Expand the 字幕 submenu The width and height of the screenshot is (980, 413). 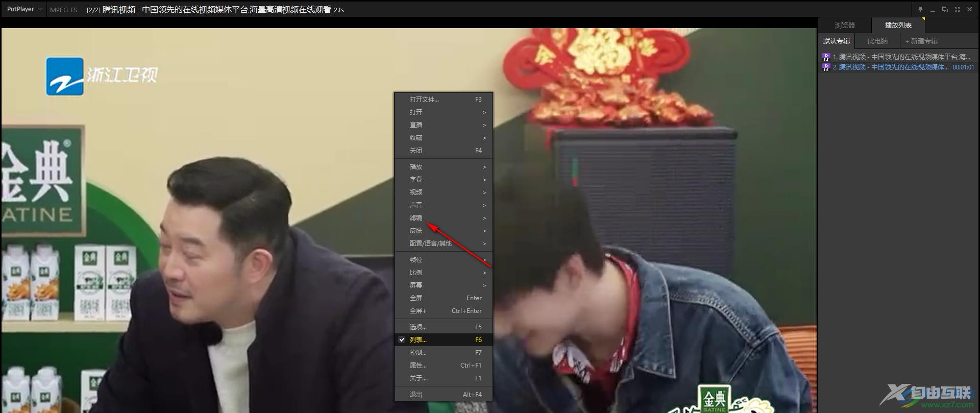tap(443, 179)
